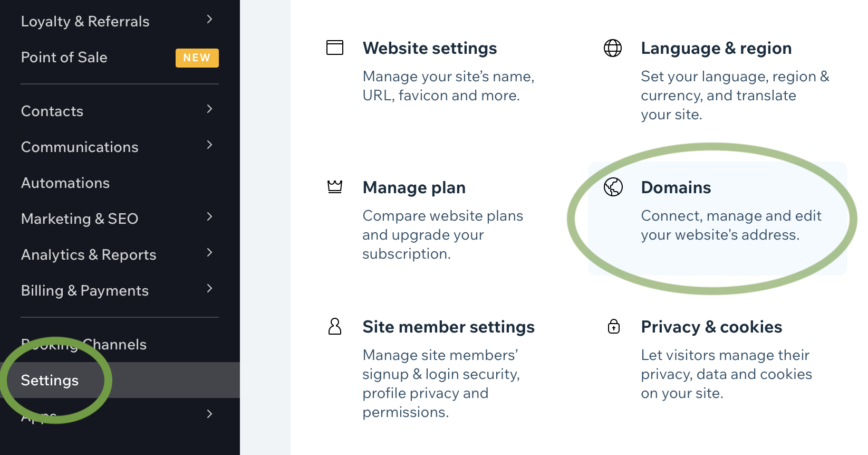Click the Site member settings person icon

pos(335,326)
